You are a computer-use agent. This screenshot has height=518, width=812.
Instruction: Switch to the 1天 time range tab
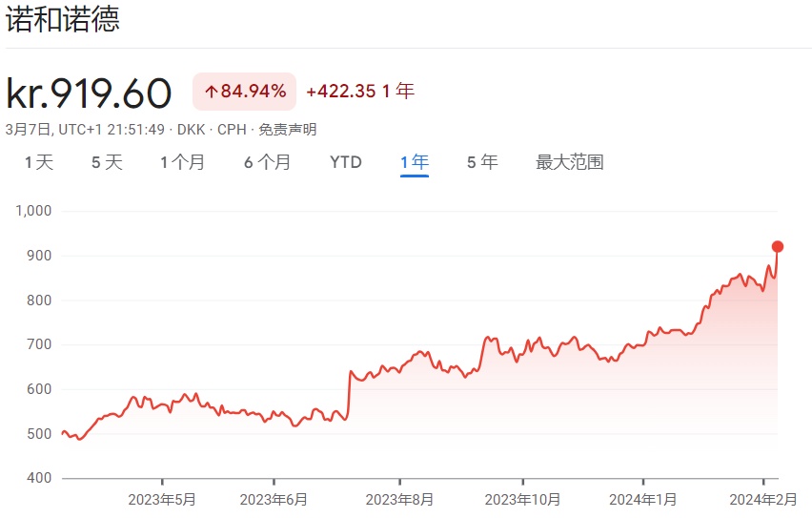click(39, 162)
